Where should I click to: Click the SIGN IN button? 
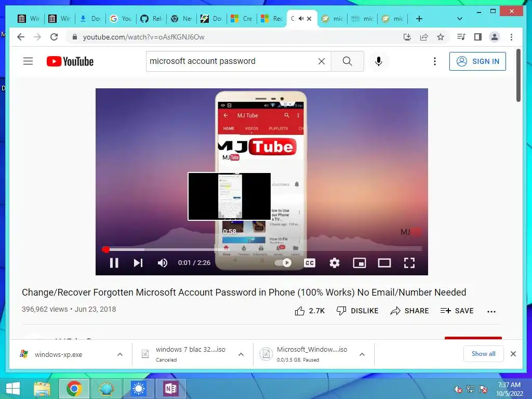477,61
